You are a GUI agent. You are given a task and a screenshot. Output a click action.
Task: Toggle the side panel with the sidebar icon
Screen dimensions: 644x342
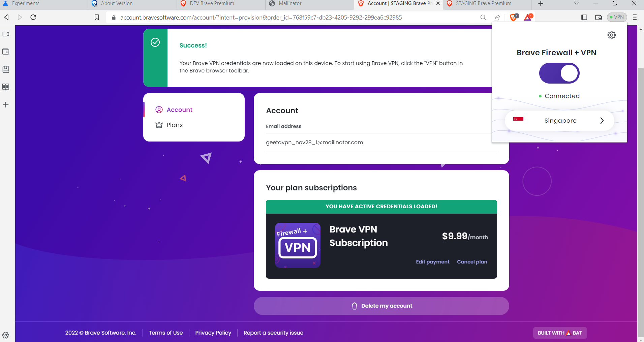pos(585,17)
